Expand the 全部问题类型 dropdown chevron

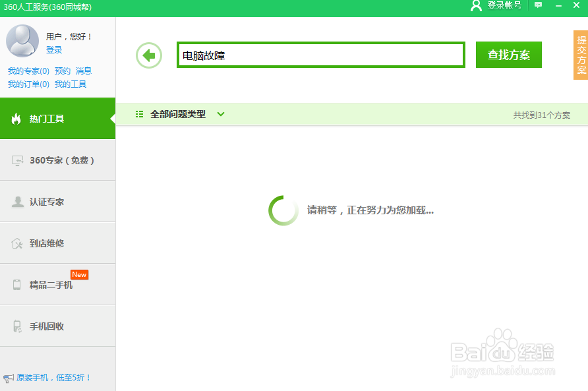coord(221,114)
